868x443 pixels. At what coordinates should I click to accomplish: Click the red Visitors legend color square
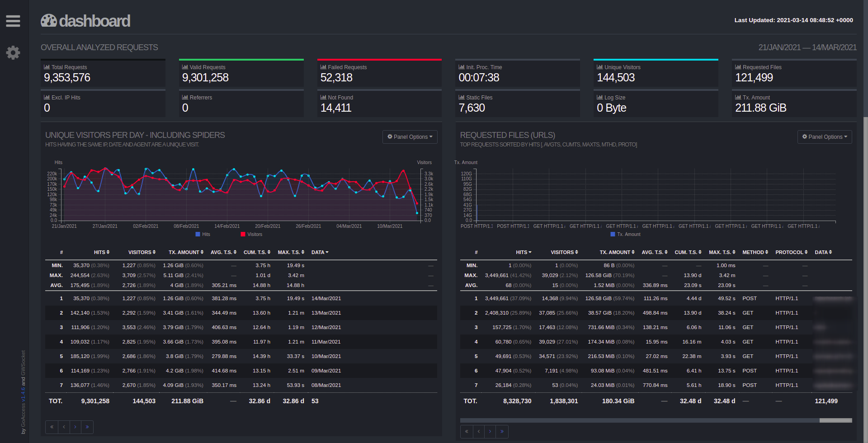coord(243,234)
